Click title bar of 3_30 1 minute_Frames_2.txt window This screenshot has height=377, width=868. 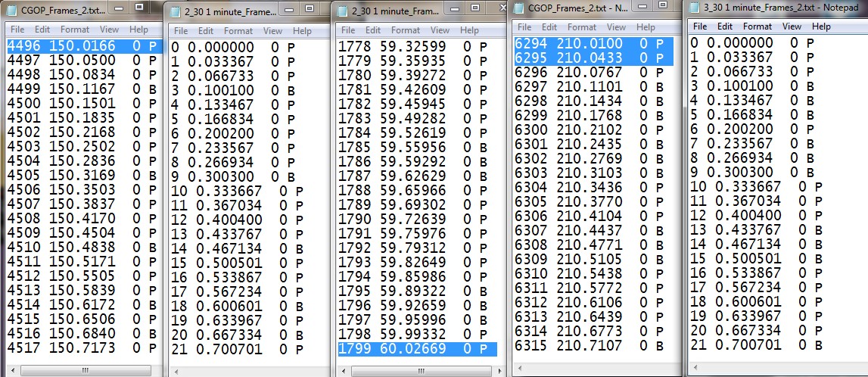(777, 8)
